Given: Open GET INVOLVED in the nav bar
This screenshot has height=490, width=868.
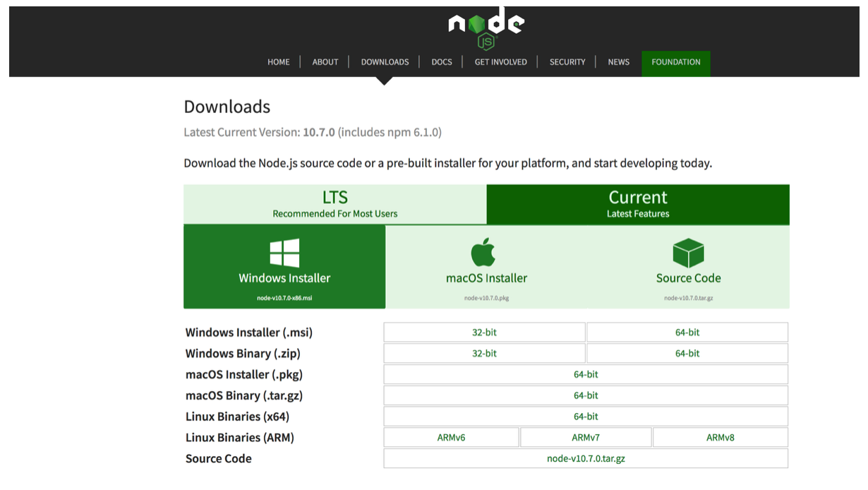Looking at the screenshot, I should coord(501,62).
